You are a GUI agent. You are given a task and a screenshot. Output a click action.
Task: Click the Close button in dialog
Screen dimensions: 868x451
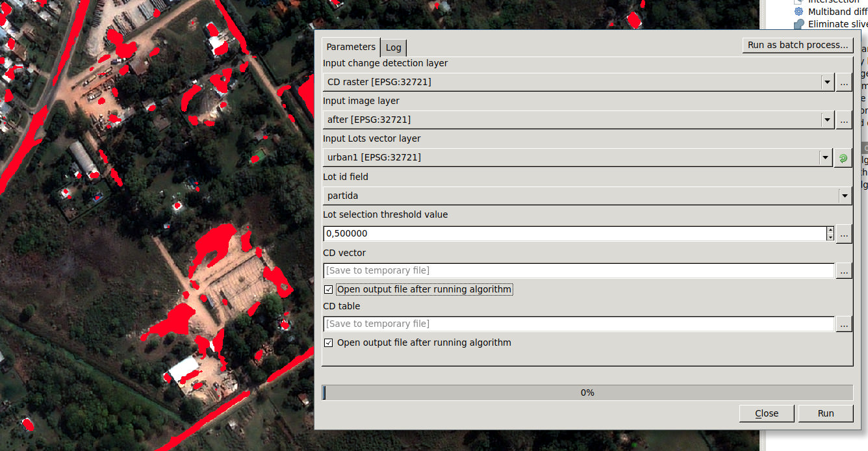[x=767, y=413]
